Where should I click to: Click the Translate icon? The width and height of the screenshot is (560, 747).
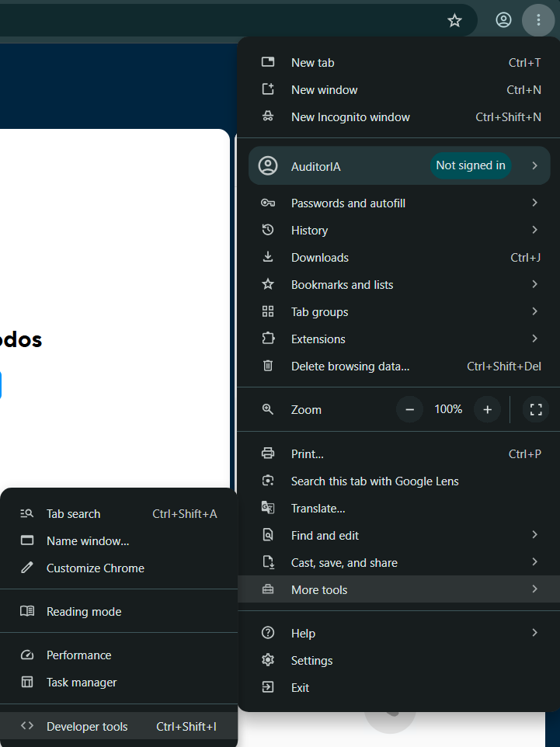pos(268,508)
